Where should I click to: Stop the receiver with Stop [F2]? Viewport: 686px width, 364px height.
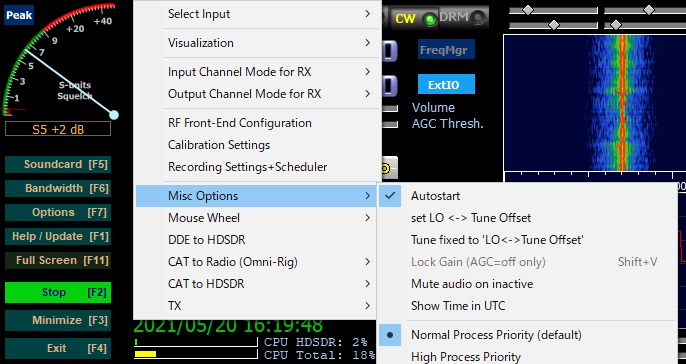pyautogui.click(x=58, y=292)
